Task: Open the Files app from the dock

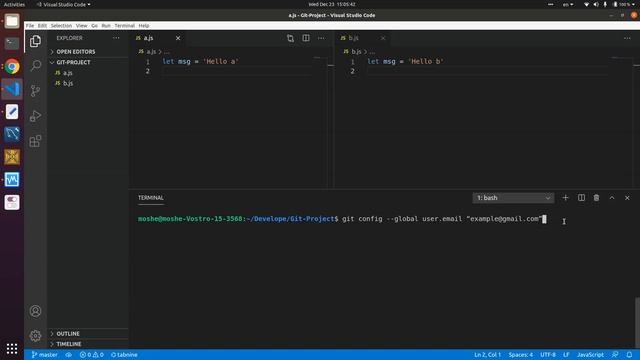Action: [12, 21]
